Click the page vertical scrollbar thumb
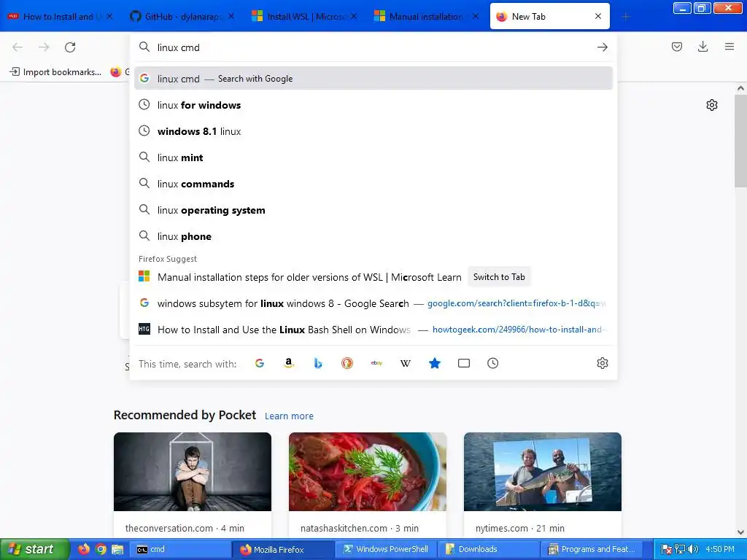The height and width of the screenshot is (560, 747). (x=740, y=141)
